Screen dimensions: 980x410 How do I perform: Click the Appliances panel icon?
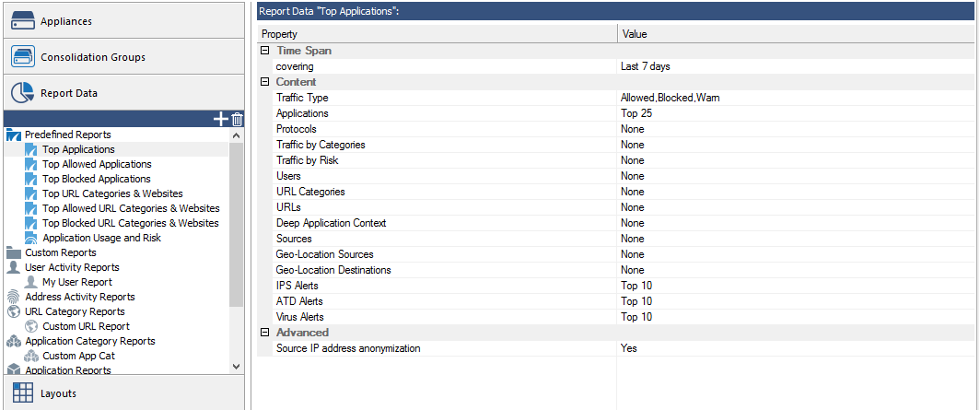click(23, 20)
